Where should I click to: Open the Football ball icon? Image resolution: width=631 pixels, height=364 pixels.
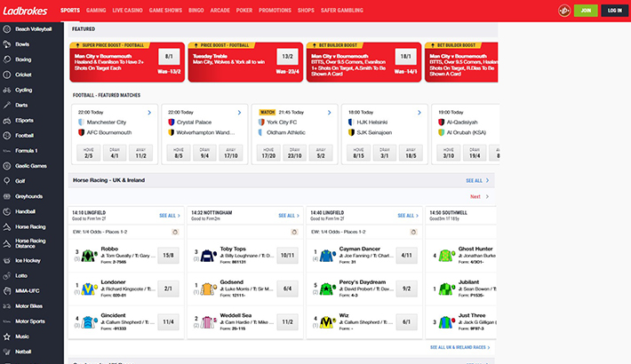7,136
